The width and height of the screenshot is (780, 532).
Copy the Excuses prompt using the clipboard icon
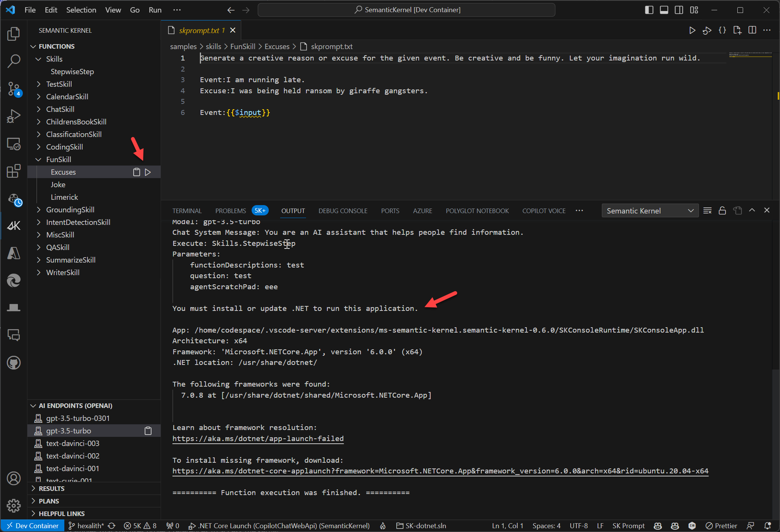coord(136,172)
